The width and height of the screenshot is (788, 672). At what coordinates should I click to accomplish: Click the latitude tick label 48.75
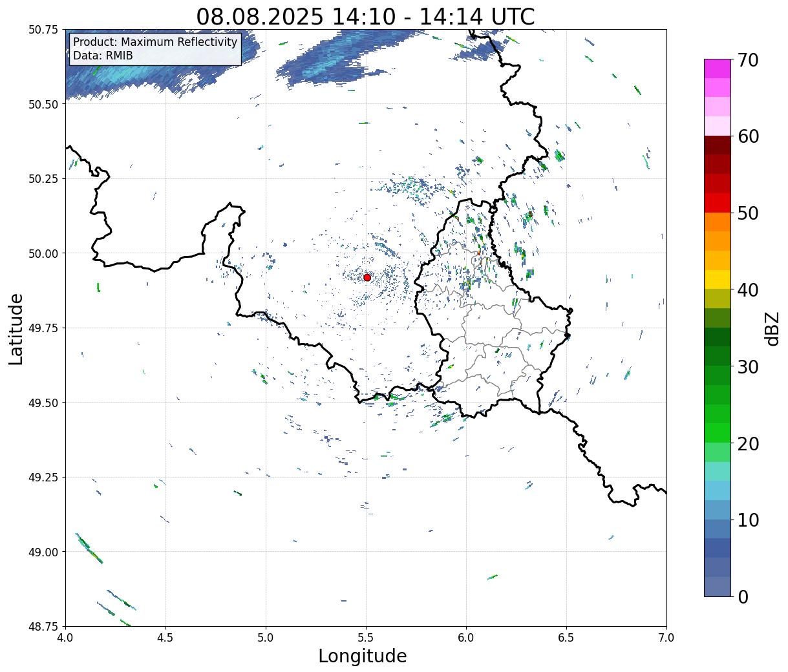[43, 627]
